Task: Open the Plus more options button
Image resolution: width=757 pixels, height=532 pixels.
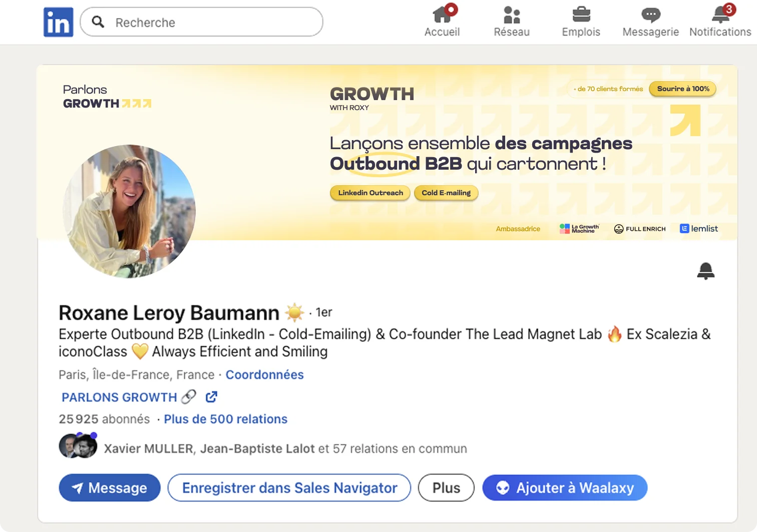Action: (446, 488)
